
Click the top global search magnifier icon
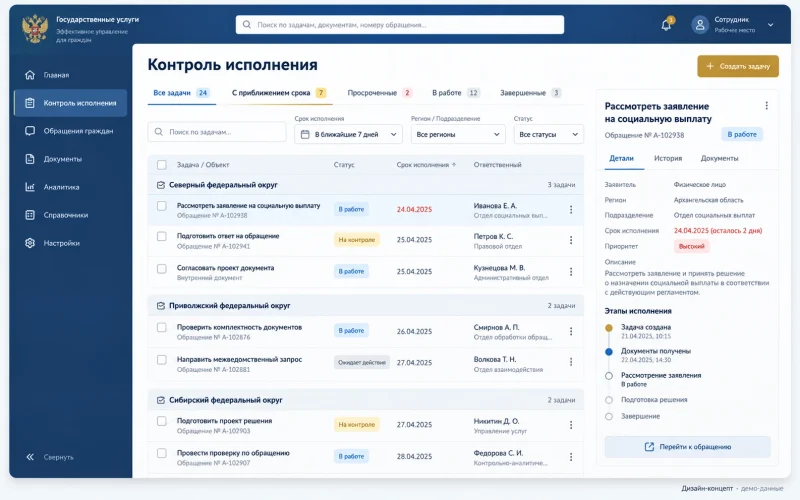[x=247, y=24]
